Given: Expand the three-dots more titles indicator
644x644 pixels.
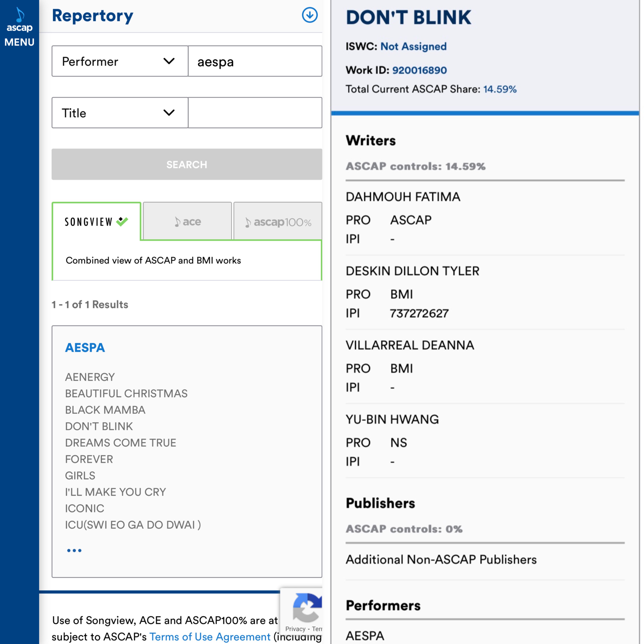Looking at the screenshot, I should [74, 550].
